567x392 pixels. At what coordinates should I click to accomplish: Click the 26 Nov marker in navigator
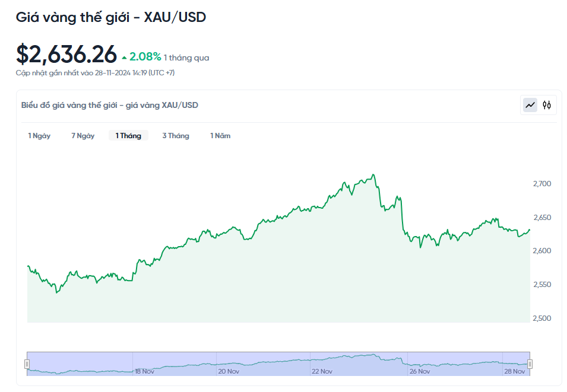(419, 371)
